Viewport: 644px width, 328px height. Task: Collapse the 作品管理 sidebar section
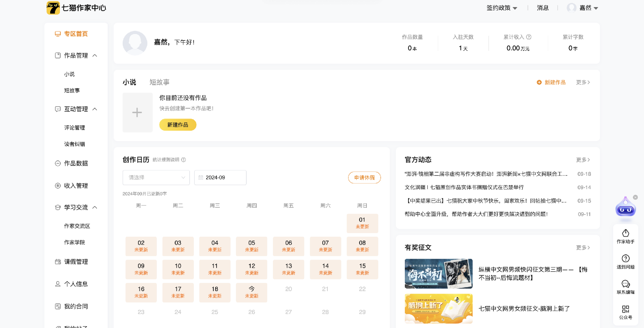pyautogui.click(x=95, y=56)
